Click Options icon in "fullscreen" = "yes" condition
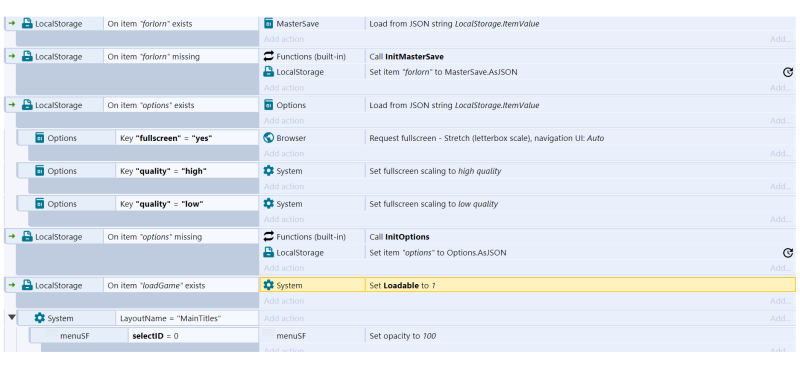 click(40, 138)
